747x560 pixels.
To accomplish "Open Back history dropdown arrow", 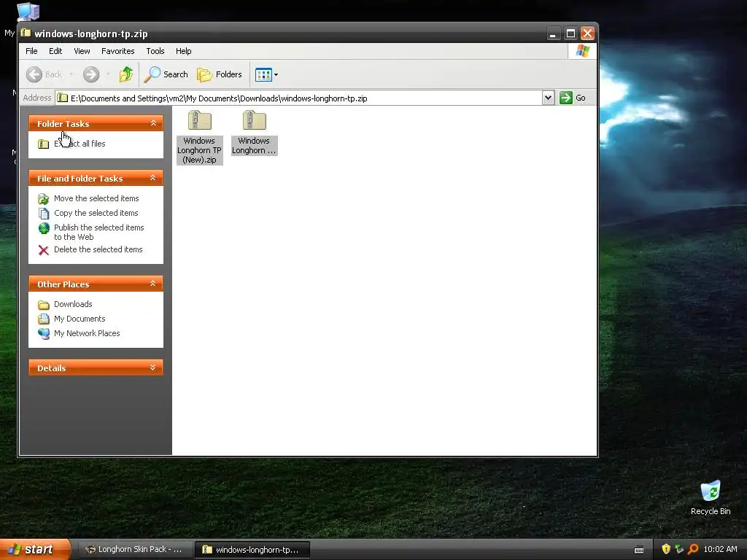I will click(71, 74).
